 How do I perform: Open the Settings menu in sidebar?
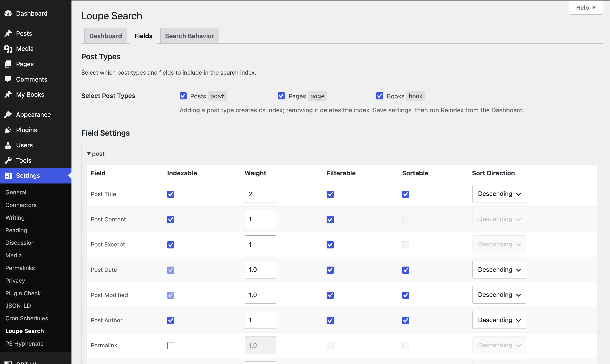36,176
